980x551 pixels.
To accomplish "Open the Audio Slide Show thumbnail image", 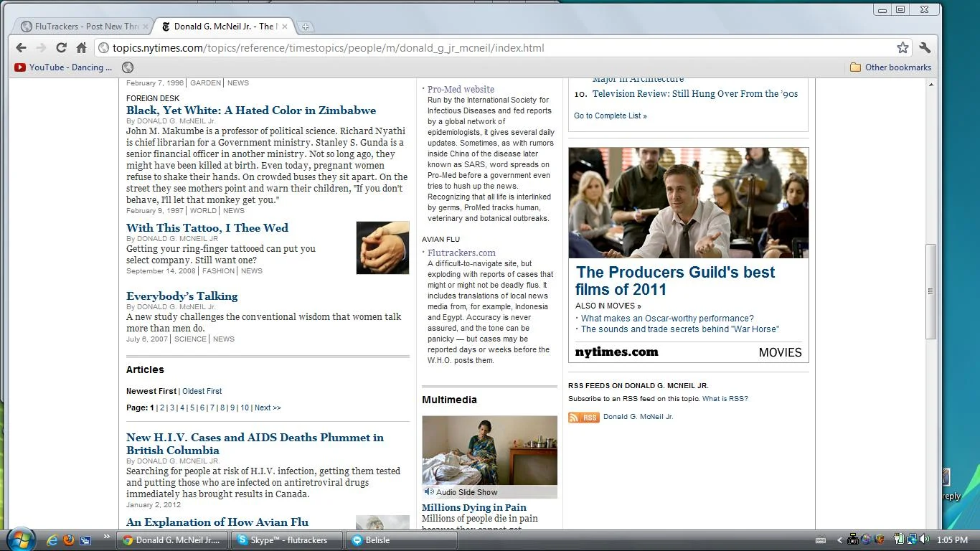I will [x=489, y=457].
